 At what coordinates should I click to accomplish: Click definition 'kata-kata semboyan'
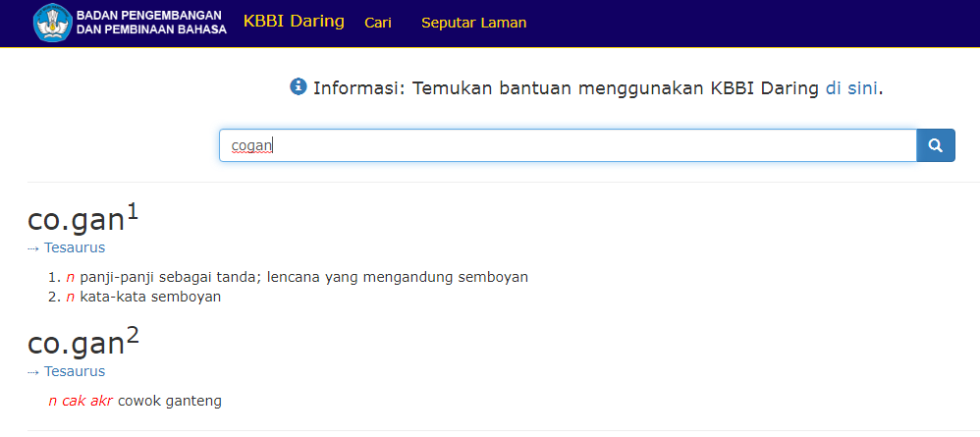click(x=150, y=297)
